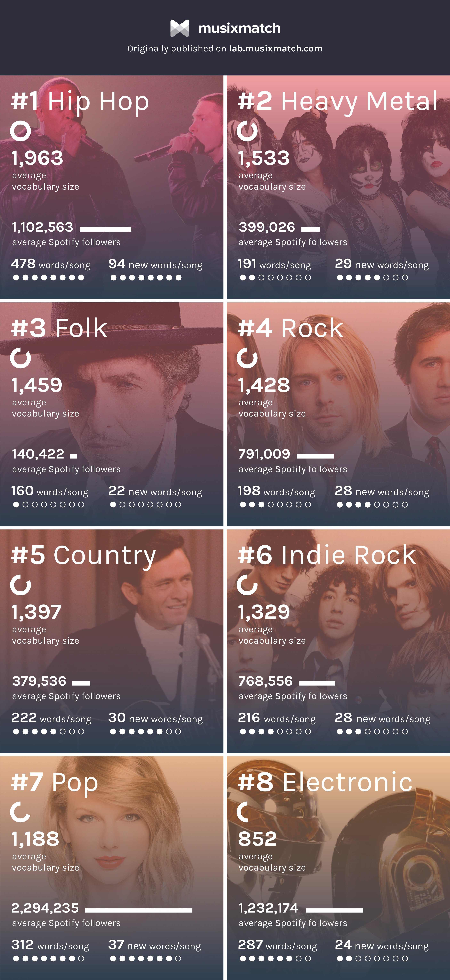This screenshot has height=980, width=450.
Task: Click the Heavy Metal vocabulary ring icon
Action: tap(247, 131)
